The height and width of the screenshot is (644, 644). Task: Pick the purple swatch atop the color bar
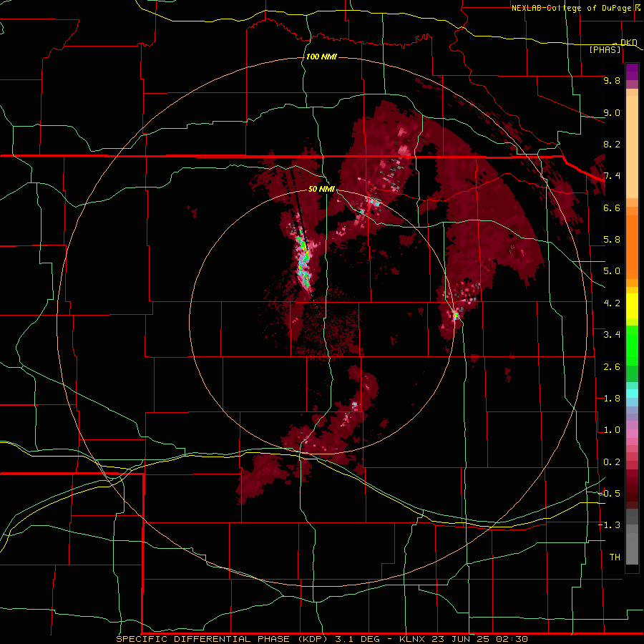click(x=632, y=72)
